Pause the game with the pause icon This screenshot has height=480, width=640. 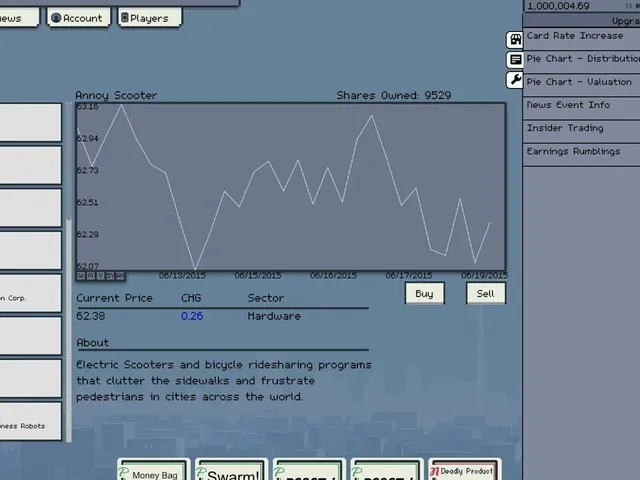(628, 6)
